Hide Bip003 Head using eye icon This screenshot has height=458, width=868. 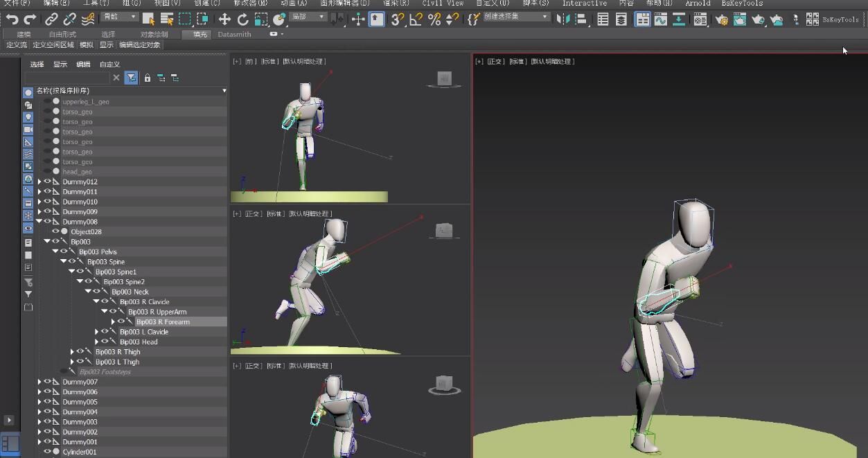(105, 342)
